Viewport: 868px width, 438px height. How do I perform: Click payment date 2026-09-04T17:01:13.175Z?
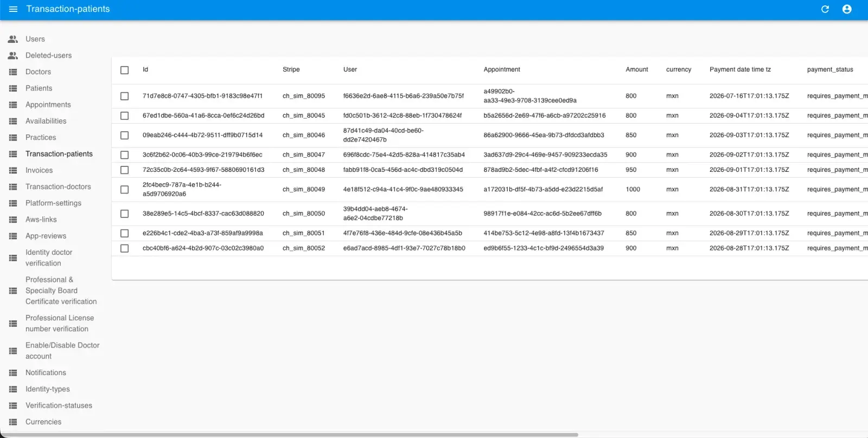tap(749, 115)
